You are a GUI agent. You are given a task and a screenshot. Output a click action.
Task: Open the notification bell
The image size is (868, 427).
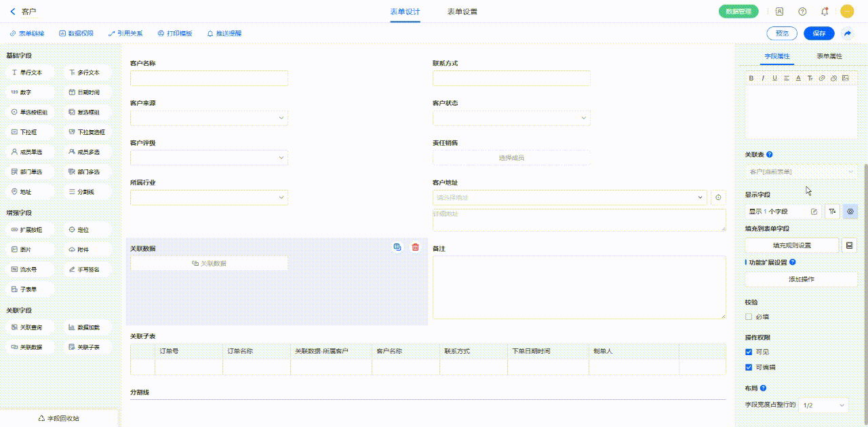pyautogui.click(x=825, y=12)
